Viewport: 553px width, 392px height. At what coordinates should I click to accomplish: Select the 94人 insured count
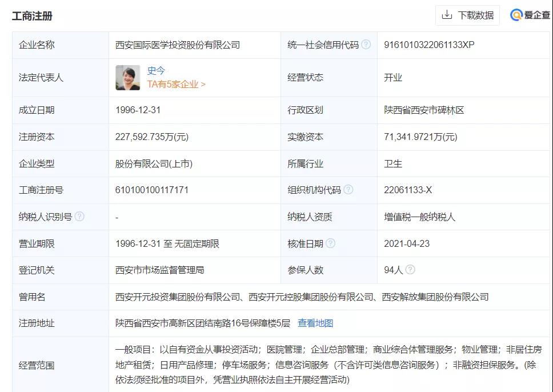[393, 270]
